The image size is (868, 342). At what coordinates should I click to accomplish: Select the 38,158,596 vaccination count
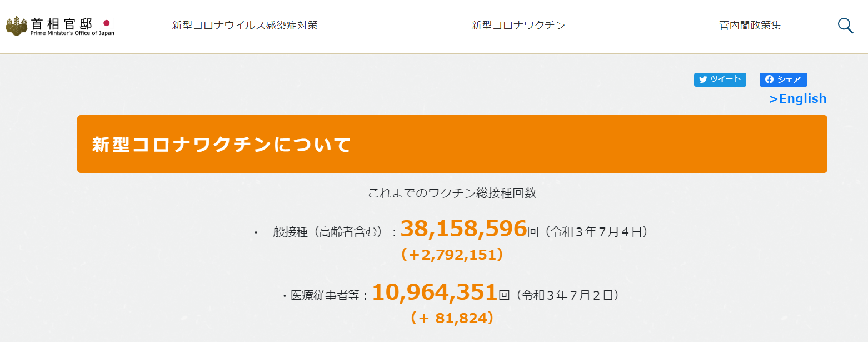tap(463, 229)
